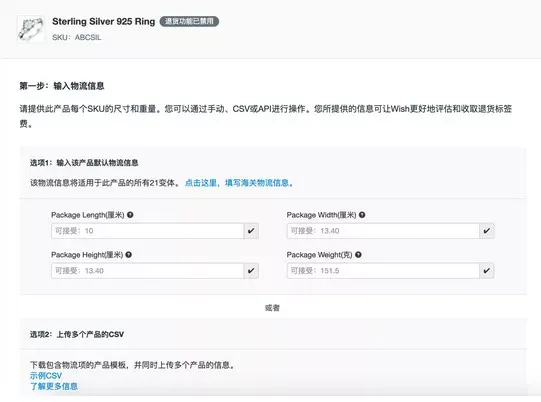Click the Sterling Silver ring product thumbnail
This screenshot has height=402, width=541.
click(x=31, y=29)
